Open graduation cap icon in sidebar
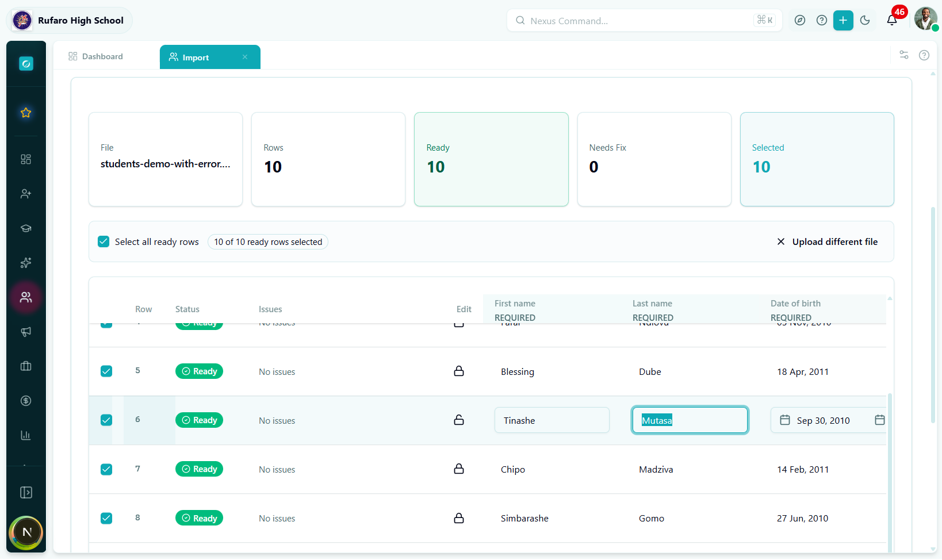 tap(26, 228)
